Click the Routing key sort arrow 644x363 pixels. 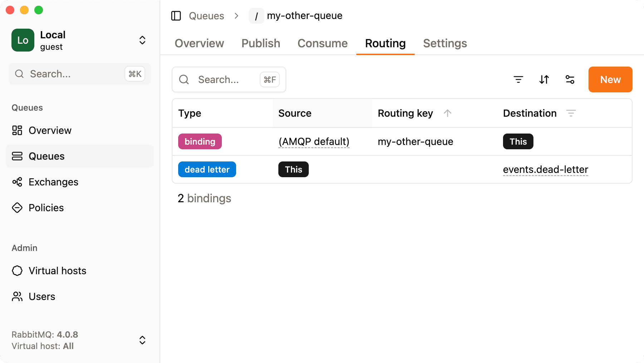pyautogui.click(x=447, y=113)
